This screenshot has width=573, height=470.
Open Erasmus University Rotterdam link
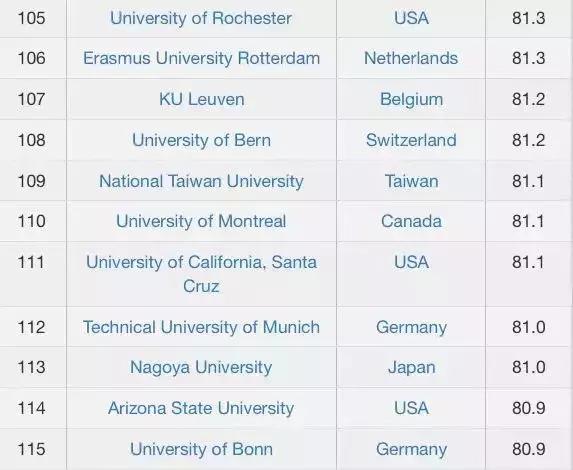tap(201, 58)
